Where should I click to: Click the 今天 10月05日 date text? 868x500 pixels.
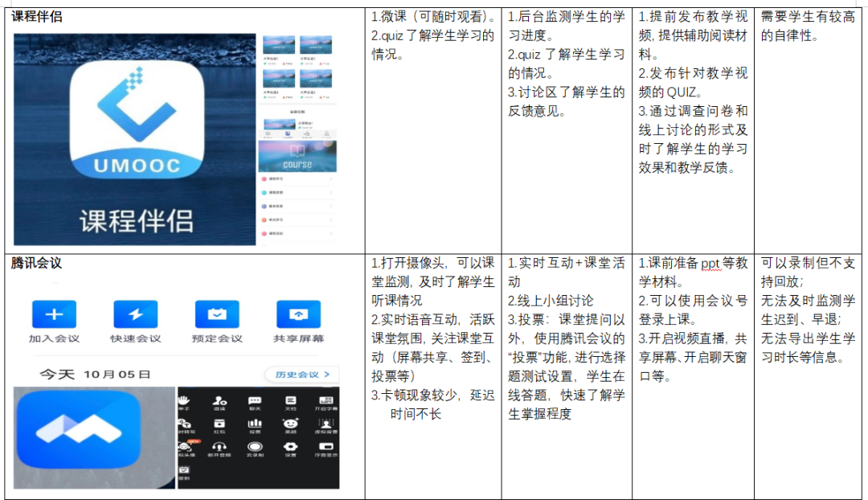pyautogui.click(x=95, y=375)
